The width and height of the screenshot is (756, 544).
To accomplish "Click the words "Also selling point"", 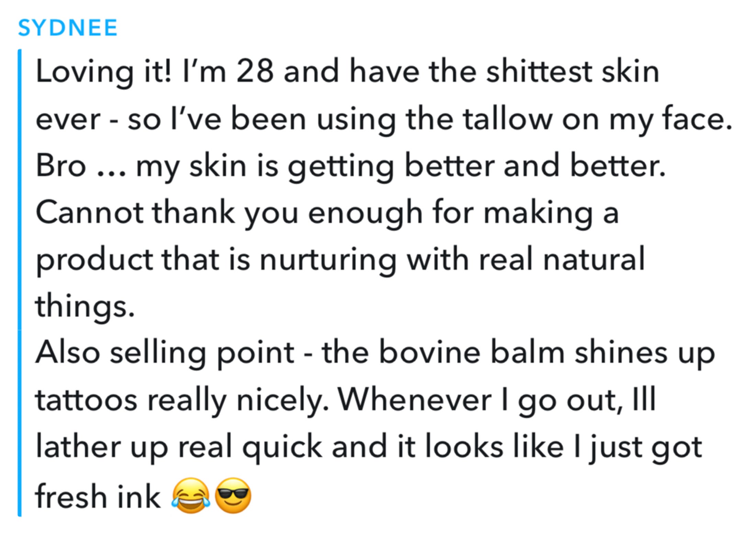I will pyautogui.click(x=165, y=353).
